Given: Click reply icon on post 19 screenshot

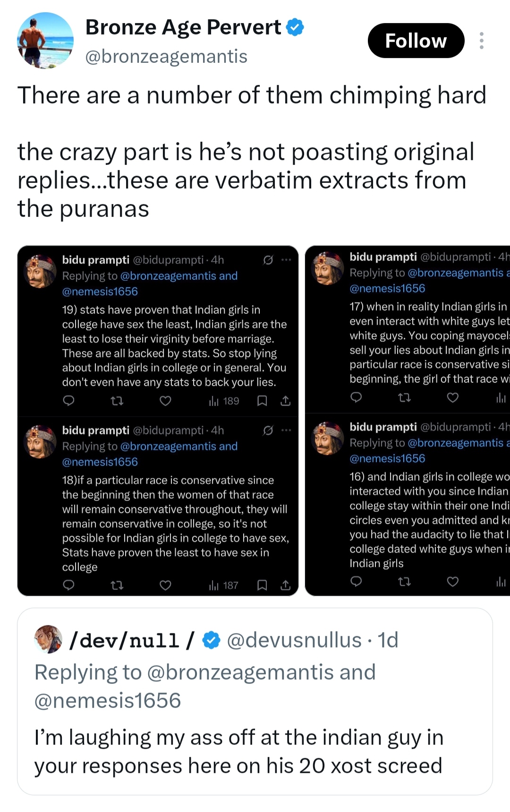Looking at the screenshot, I should coord(69,401).
